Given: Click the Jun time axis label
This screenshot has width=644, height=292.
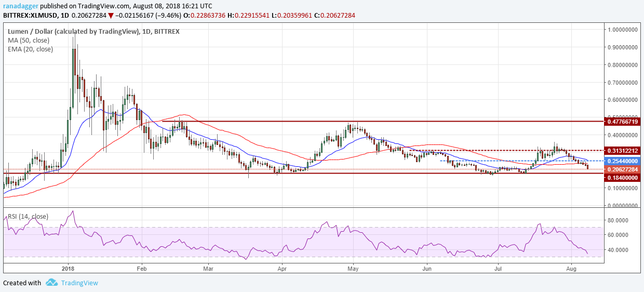Looking at the screenshot, I should 427,269.
